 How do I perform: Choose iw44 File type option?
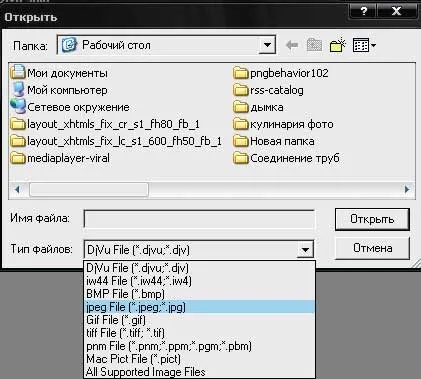pyautogui.click(x=199, y=281)
